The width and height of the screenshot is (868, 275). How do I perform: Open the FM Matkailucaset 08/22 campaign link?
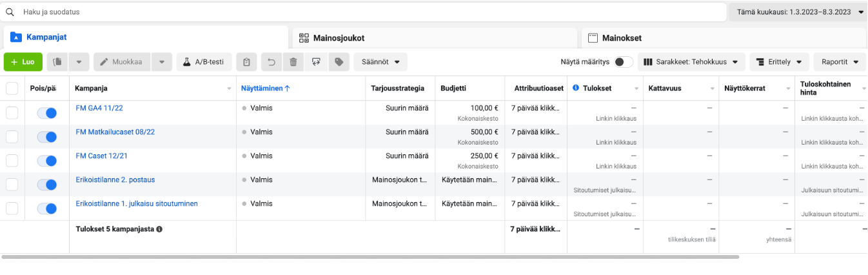115,132
